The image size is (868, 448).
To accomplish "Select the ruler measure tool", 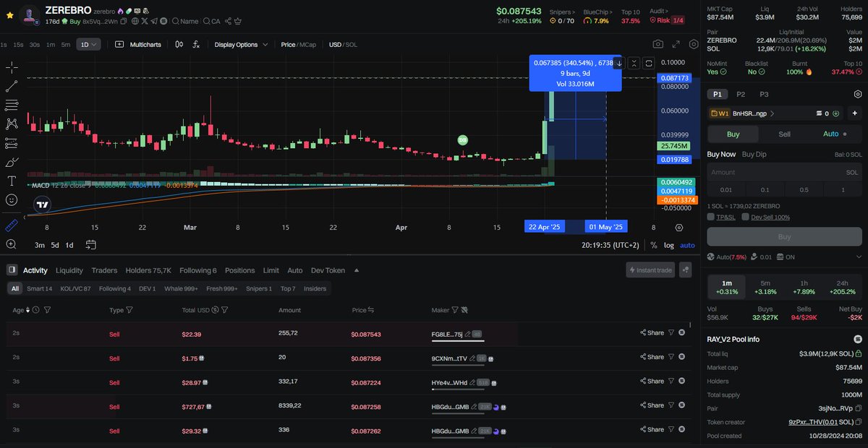I will point(12,225).
